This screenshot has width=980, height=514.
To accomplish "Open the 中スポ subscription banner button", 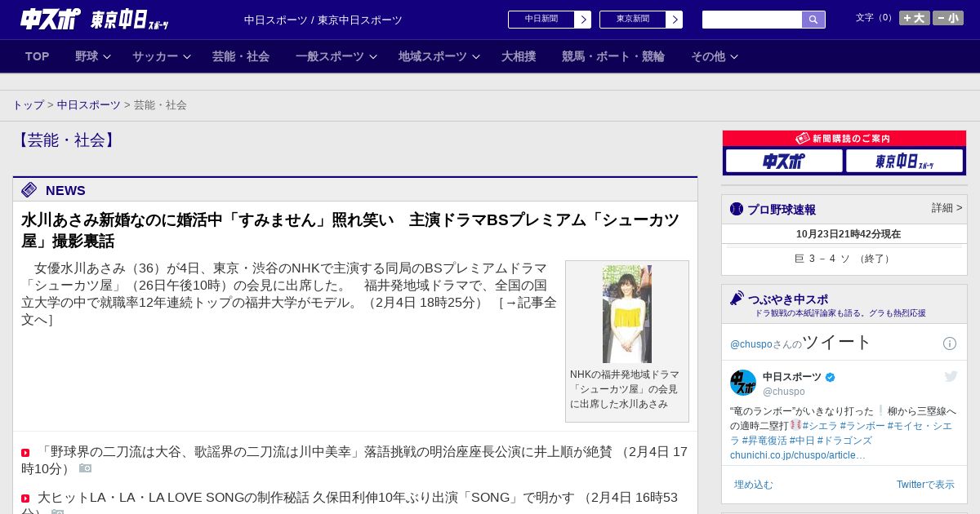I will [x=784, y=161].
